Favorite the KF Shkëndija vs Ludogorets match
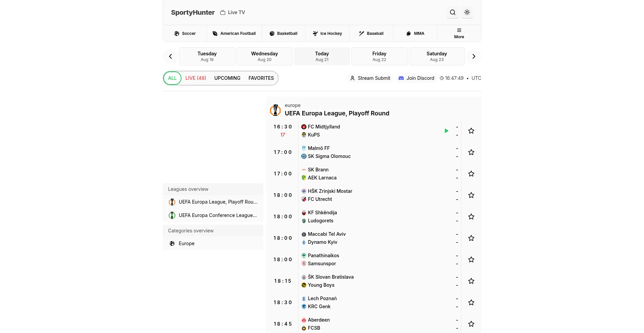644x333 pixels. point(471,217)
